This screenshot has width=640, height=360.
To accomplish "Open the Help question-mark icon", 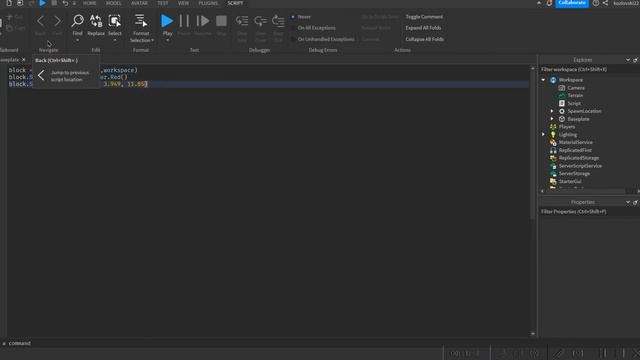I will 596,3.
